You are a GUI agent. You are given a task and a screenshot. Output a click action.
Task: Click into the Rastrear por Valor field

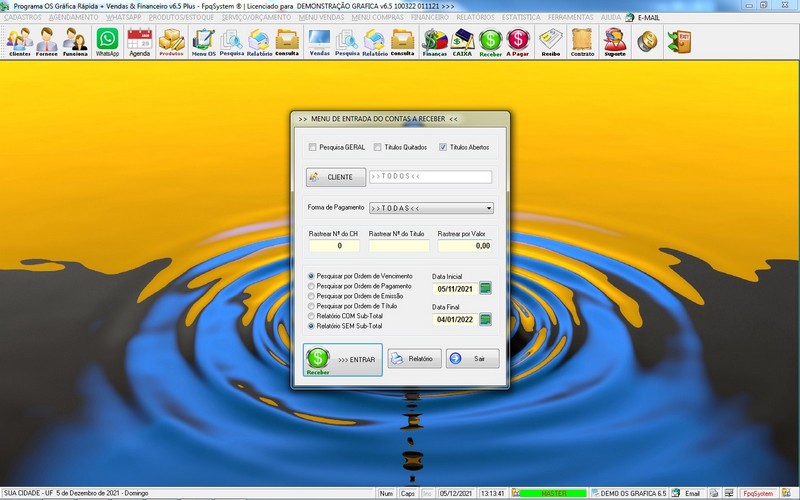(x=465, y=245)
